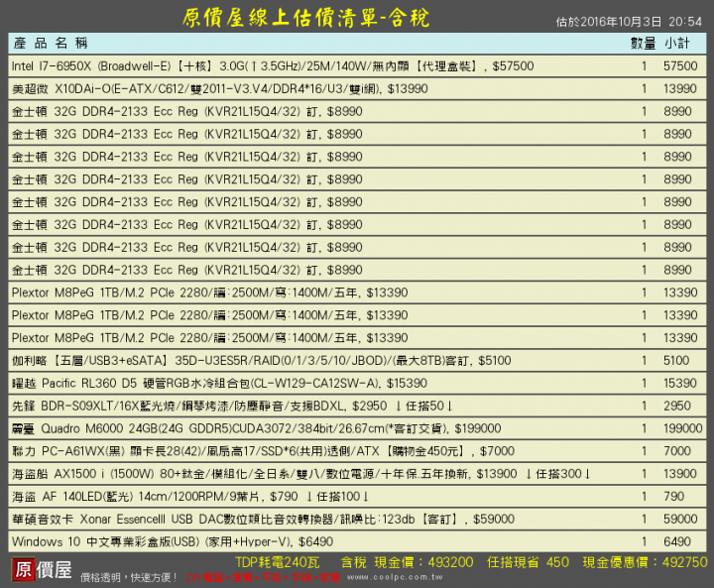Click the 790 subtotal cell
Image resolution: width=714 pixels, height=588 pixels.
point(674,497)
